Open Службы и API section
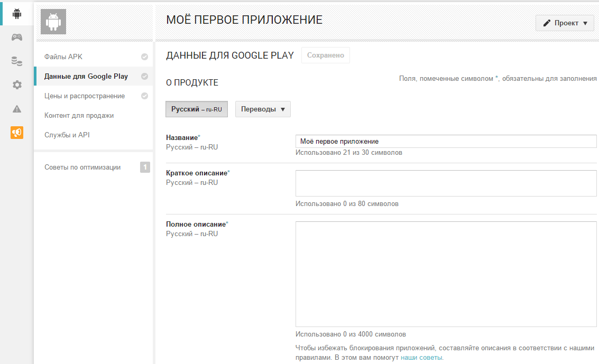 pyautogui.click(x=67, y=135)
